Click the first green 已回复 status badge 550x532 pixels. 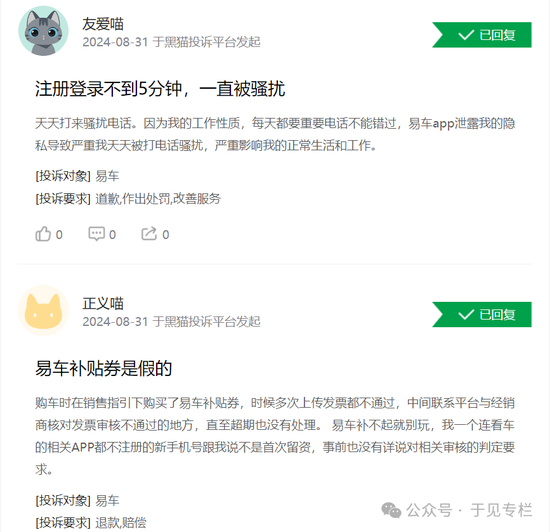482,35
